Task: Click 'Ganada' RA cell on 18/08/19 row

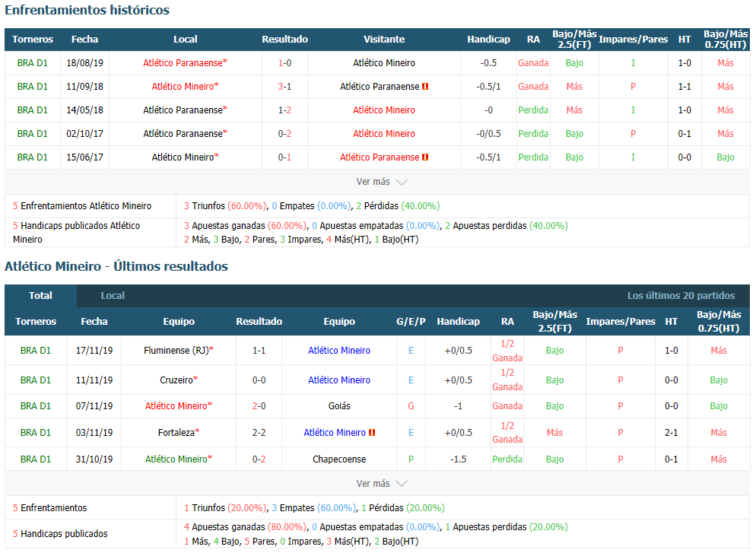Action: (x=533, y=62)
